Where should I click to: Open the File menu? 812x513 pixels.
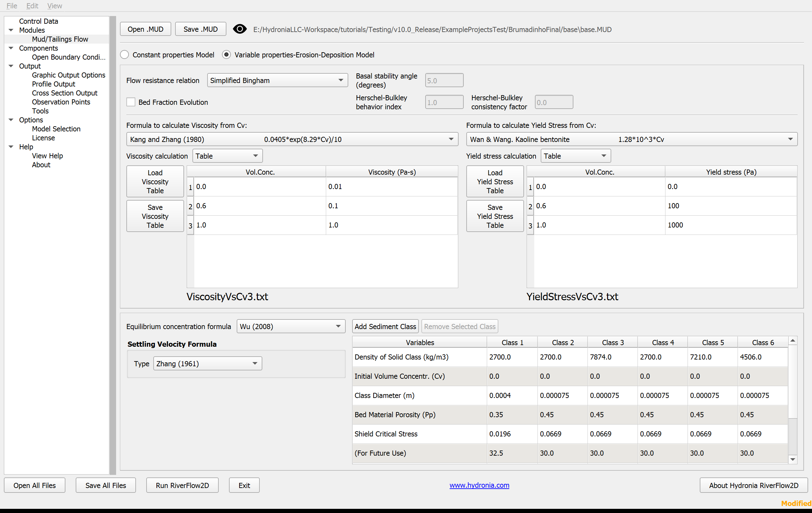(x=12, y=6)
